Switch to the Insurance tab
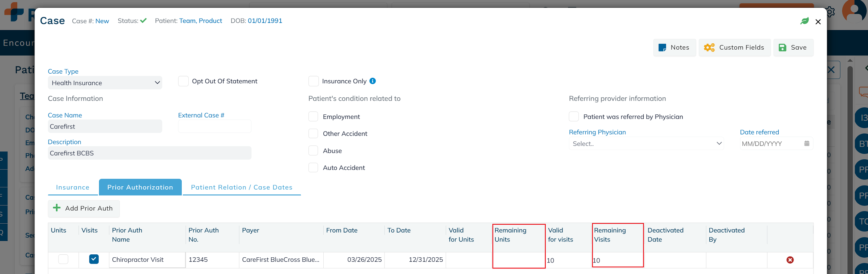Screen dimensions: 868x274 [x=73, y=187]
